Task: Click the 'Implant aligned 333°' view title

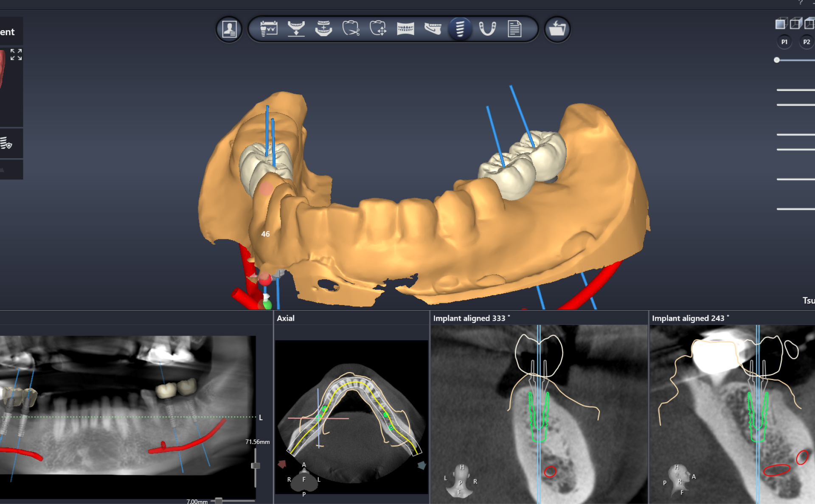Action: pyautogui.click(x=472, y=318)
